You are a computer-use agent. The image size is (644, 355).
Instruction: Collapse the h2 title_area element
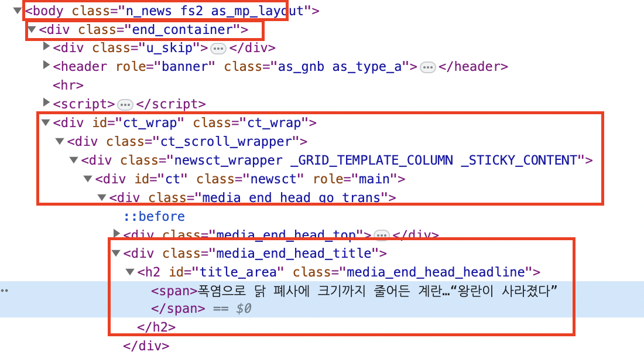tap(130, 272)
